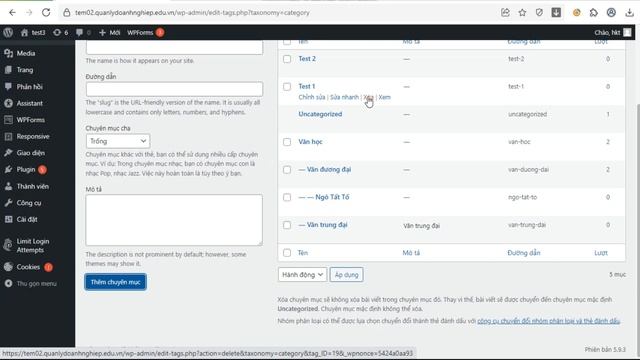Click into the Mô tả description textarea

174,220
